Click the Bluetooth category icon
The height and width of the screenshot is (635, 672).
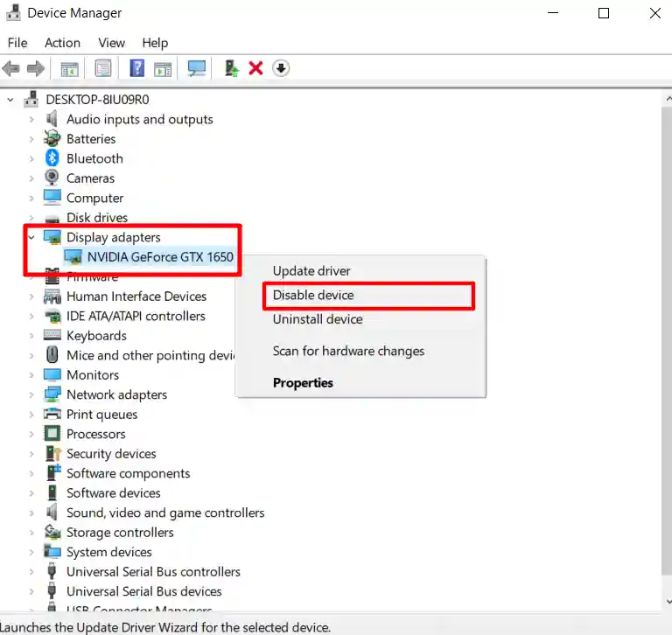pos(52,158)
